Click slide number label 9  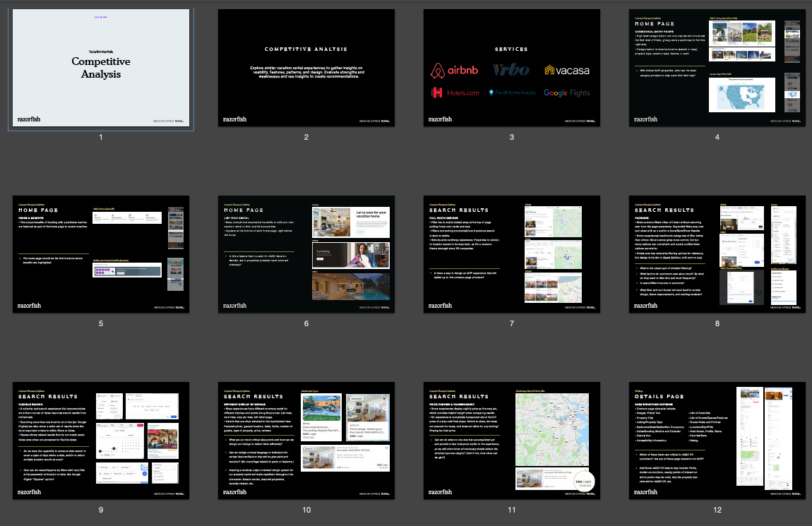coord(101,510)
